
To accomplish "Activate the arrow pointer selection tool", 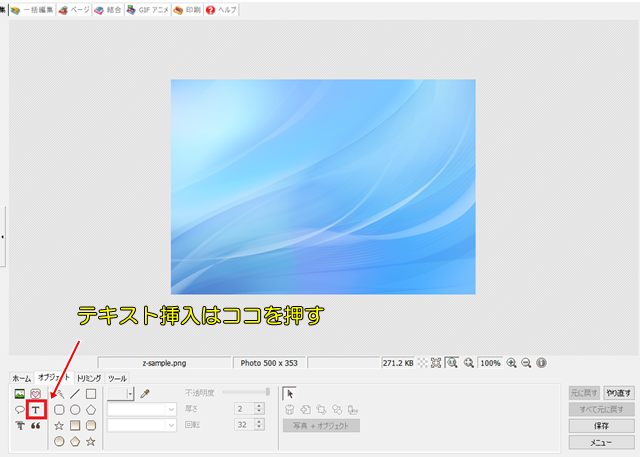I will (290, 394).
